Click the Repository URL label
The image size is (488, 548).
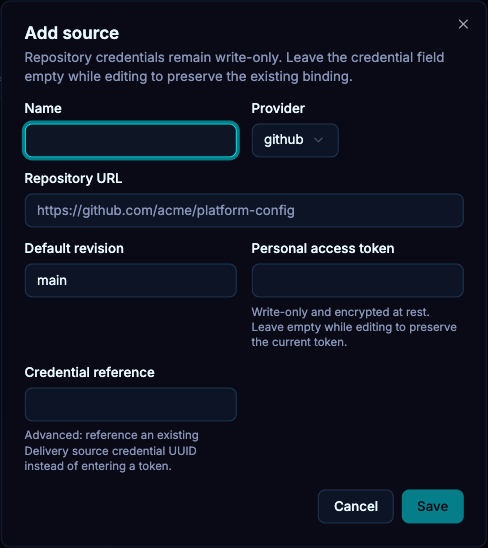[73, 179]
